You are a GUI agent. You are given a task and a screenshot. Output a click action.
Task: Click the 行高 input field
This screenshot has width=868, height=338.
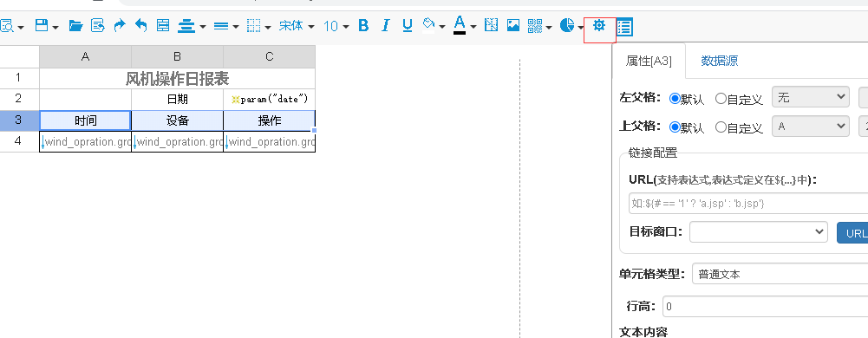coord(765,307)
